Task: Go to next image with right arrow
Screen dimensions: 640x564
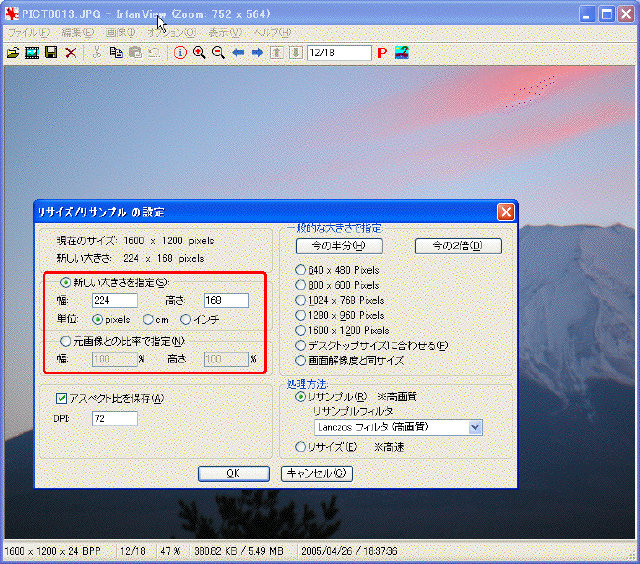Action: [x=257, y=52]
